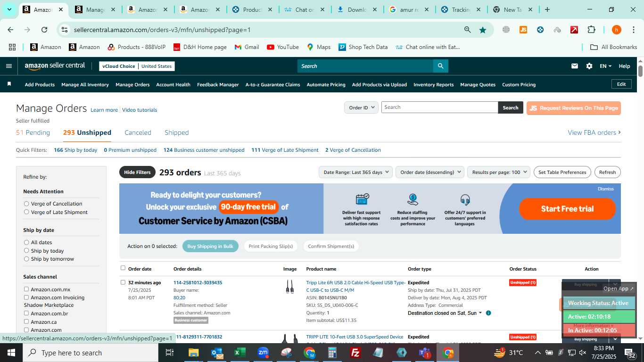Open Order date (descending) sort dropdown
644x362 pixels.
point(430,172)
